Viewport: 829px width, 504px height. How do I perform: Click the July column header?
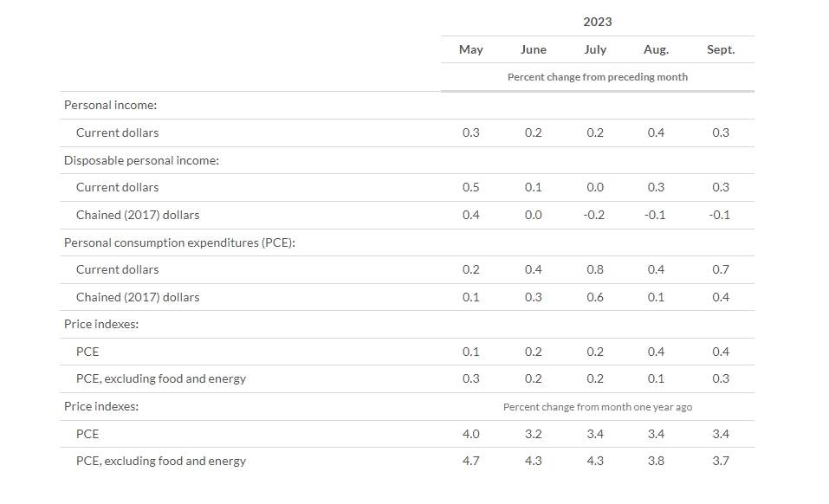[x=595, y=49]
